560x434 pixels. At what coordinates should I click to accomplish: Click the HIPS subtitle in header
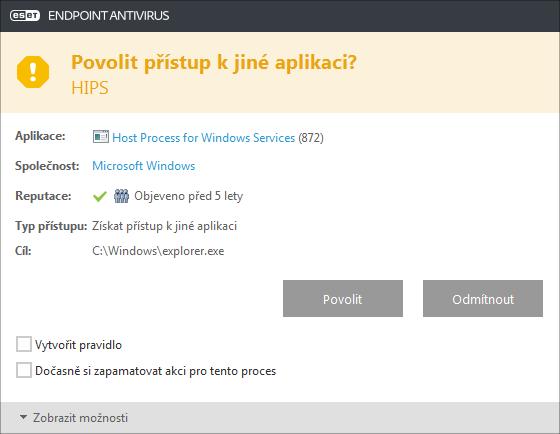click(90, 88)
